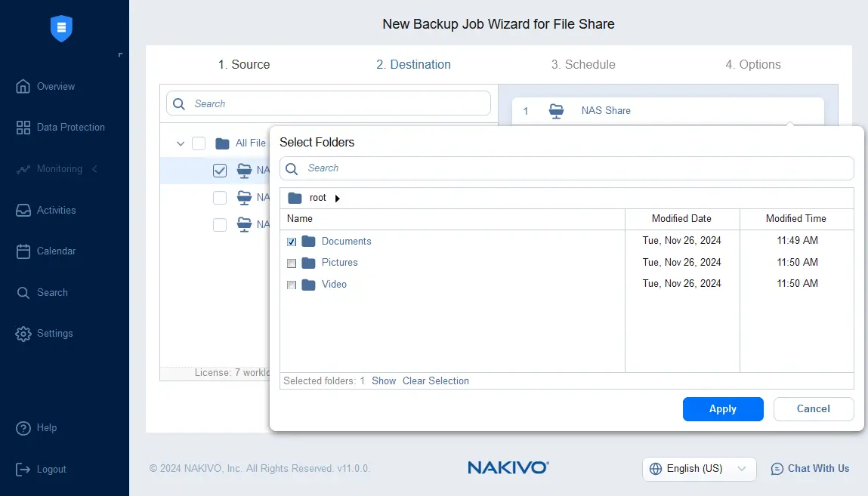Open the Documents folder name
This screenshot has width=868, height=496.
347,242
